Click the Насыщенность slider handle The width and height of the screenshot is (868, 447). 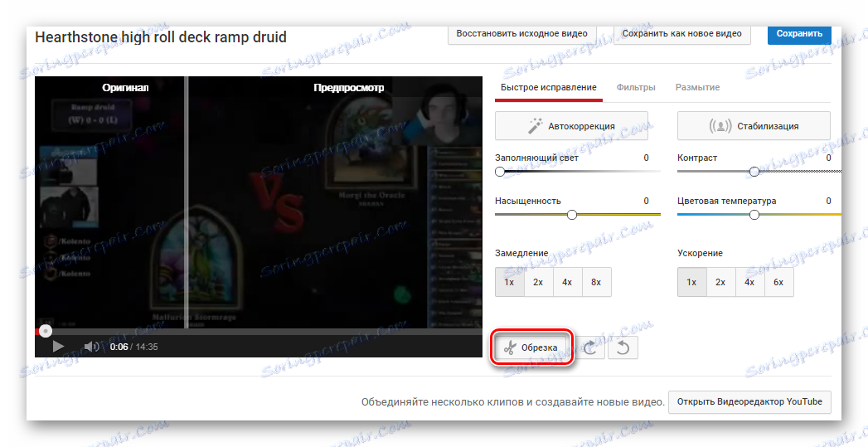tap(572, 214)
